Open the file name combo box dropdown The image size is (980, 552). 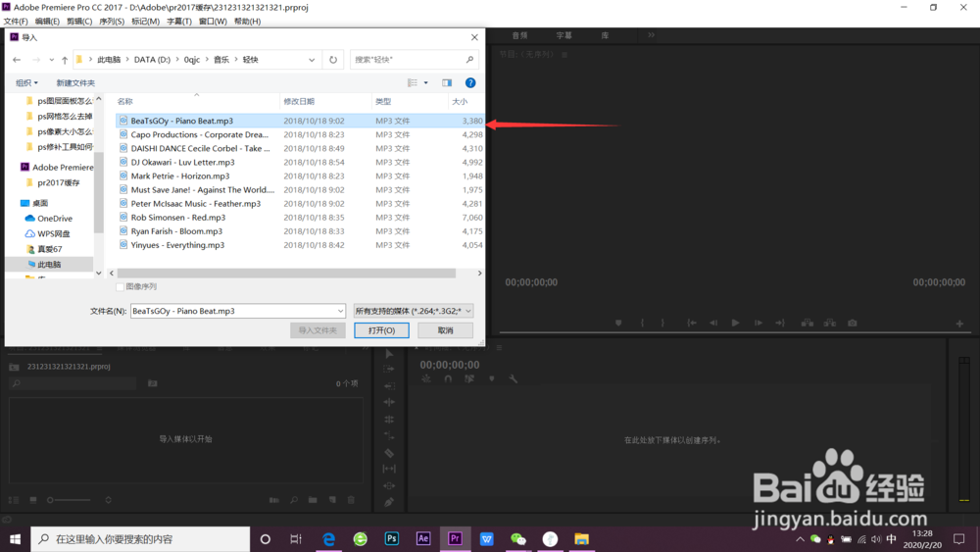pos(340,311)
